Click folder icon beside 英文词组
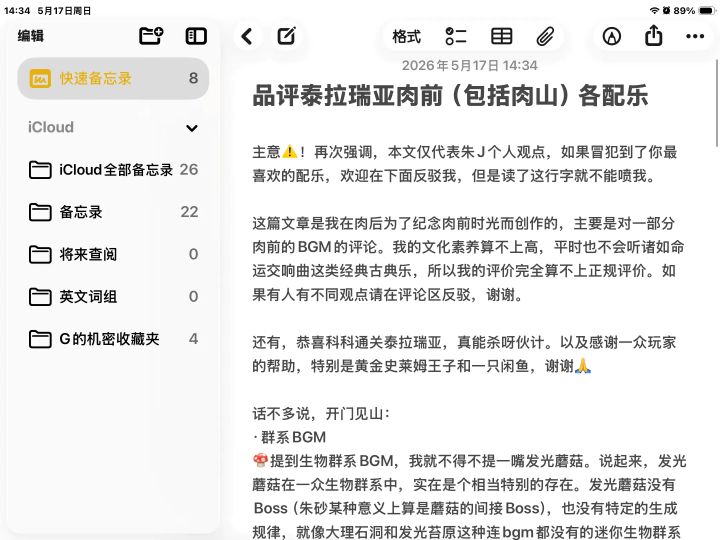 click(40, 297)
